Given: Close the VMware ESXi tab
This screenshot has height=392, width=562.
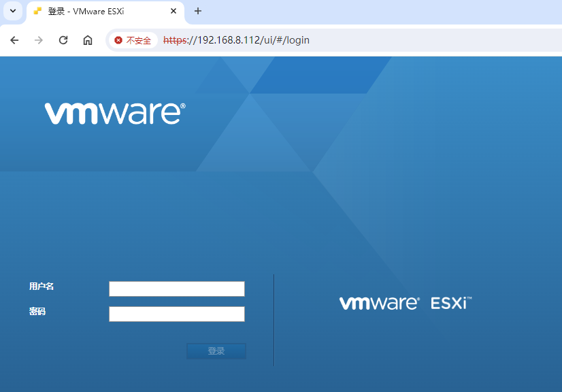Looking at the screenshot, I should click(x=173, y=11).
